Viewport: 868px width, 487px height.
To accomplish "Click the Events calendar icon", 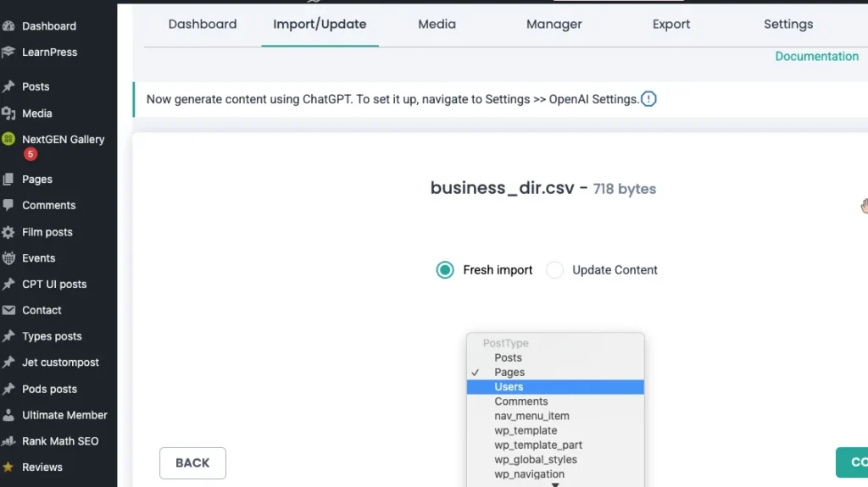I will click(8, 258).
